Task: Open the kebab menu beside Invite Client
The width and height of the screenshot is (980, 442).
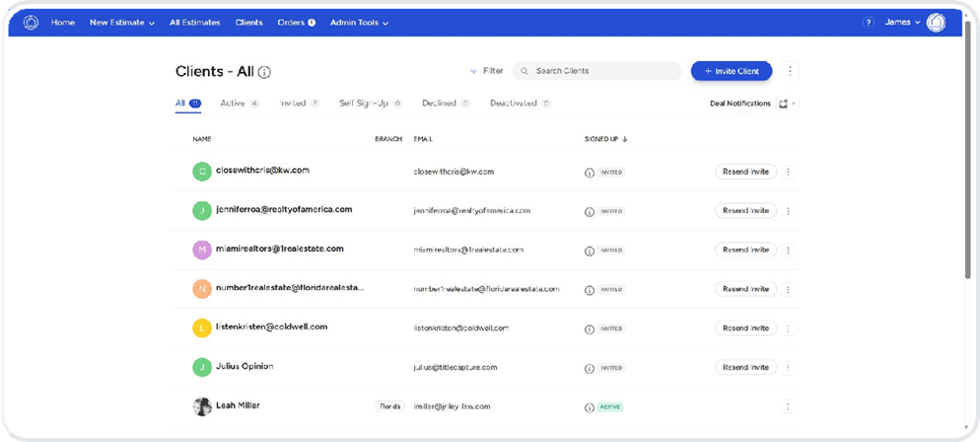Action: pos(790,71)
